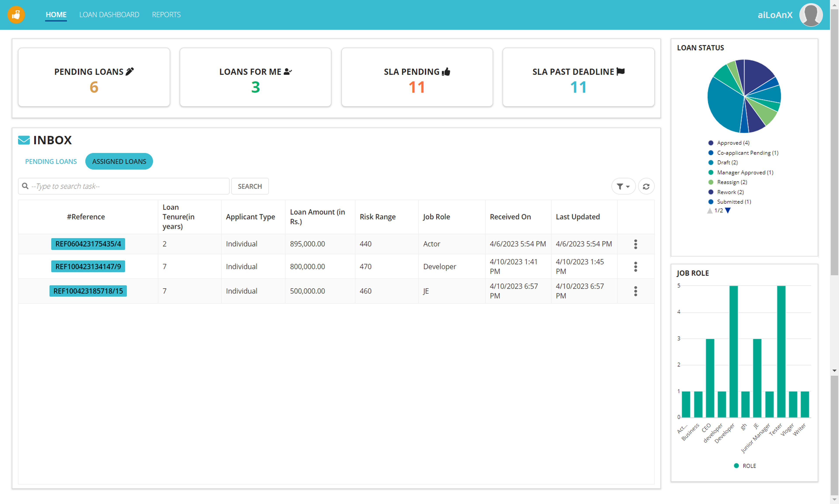Open the Loans For Me 3 card
The height and width of the screenshot is (504, 839).
(x=256, y=78)
